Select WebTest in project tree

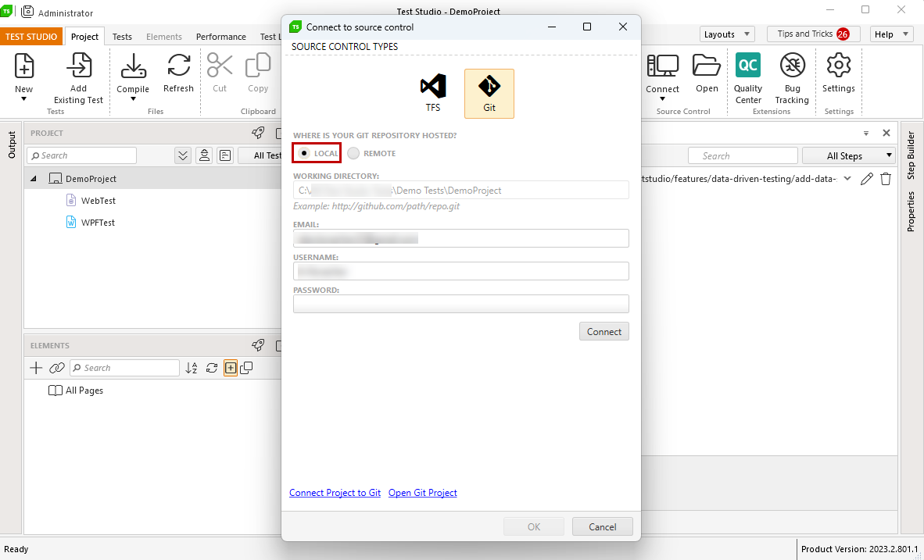98,201
